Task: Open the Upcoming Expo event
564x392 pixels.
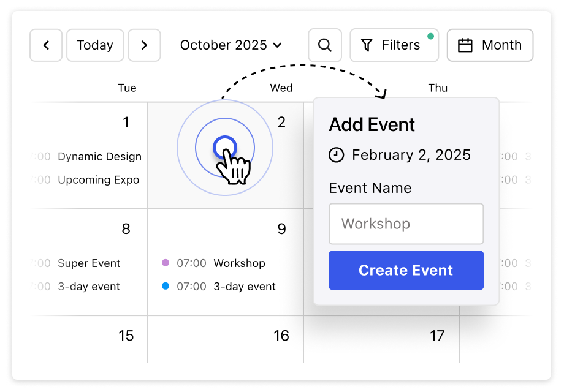Action: pyautogui.click(x=98, y=180)
